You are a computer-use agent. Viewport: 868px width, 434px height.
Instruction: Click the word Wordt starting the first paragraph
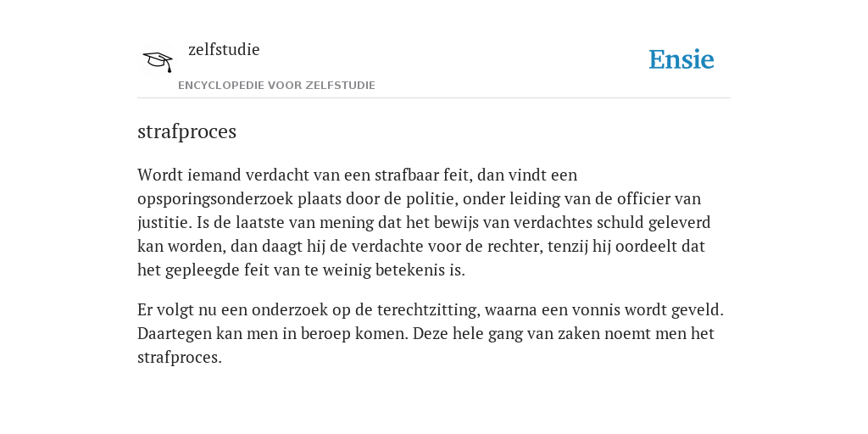tap(160, 175)
